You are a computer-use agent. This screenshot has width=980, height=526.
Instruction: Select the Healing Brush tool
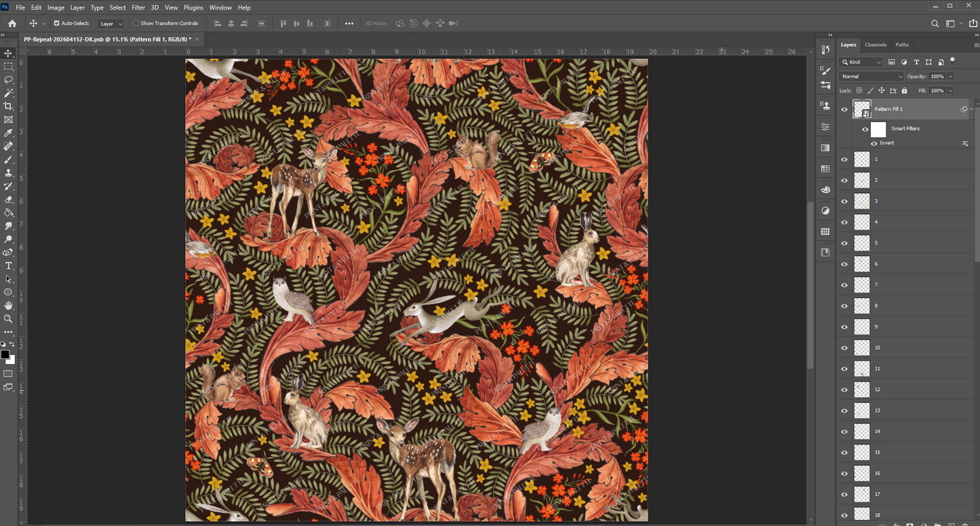(x=9, y=146)
